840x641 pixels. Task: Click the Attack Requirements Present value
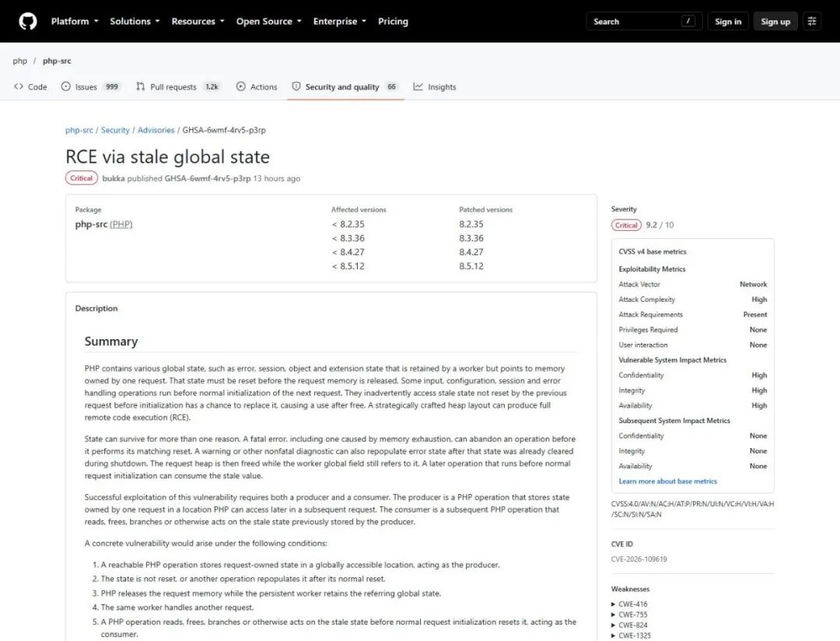click(754, 314)
